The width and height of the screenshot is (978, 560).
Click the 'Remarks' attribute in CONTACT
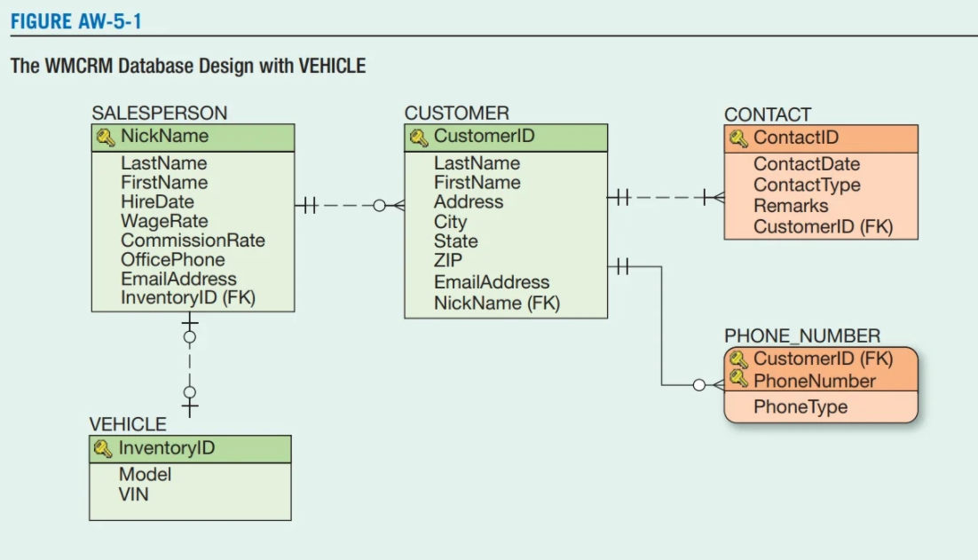click(x=791, y=206)
